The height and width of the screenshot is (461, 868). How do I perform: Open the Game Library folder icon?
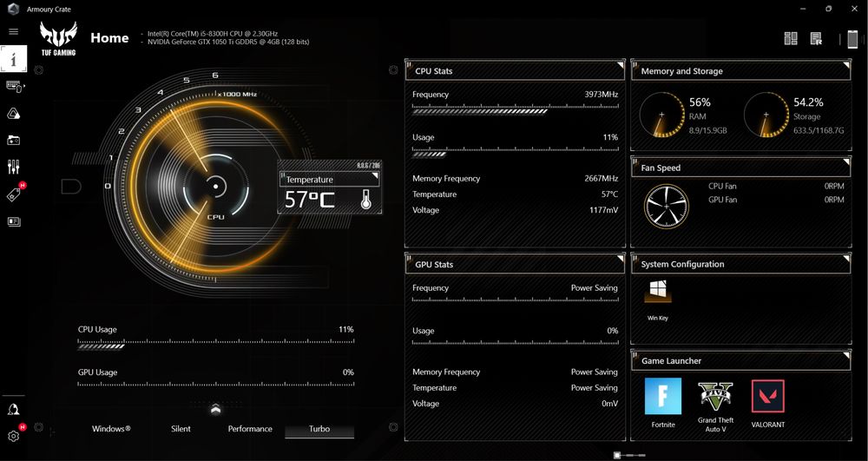[13, 140]
